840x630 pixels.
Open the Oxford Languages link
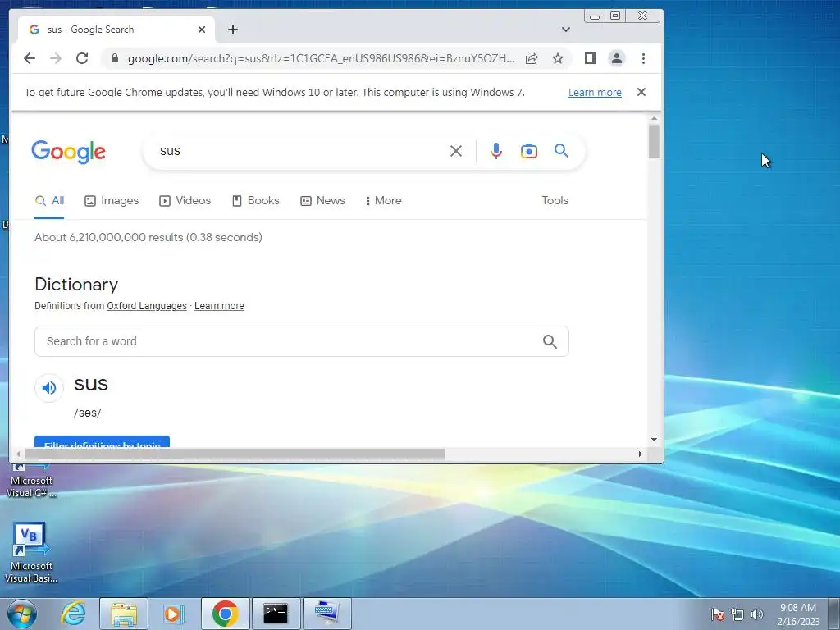[x=147, y=306]
